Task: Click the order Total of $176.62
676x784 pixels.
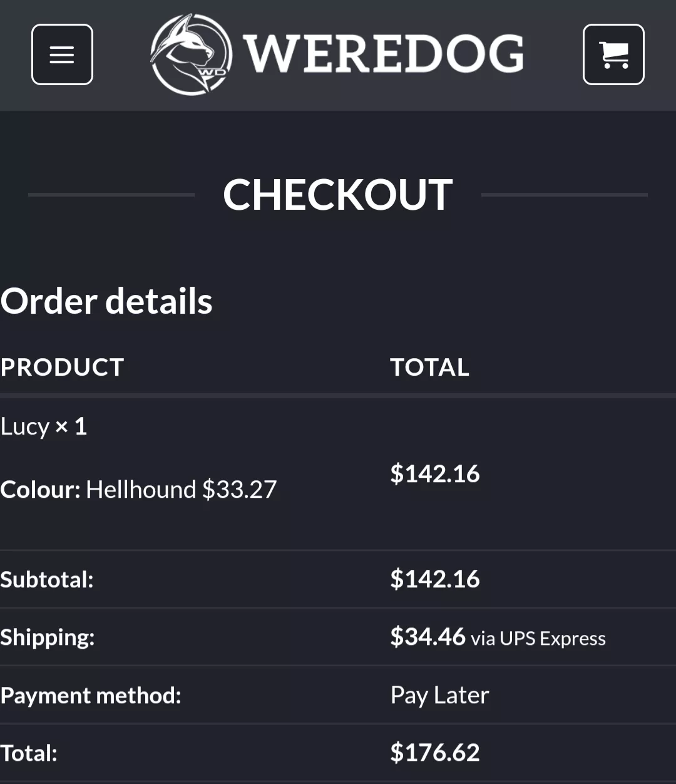Action: [434, 751]
